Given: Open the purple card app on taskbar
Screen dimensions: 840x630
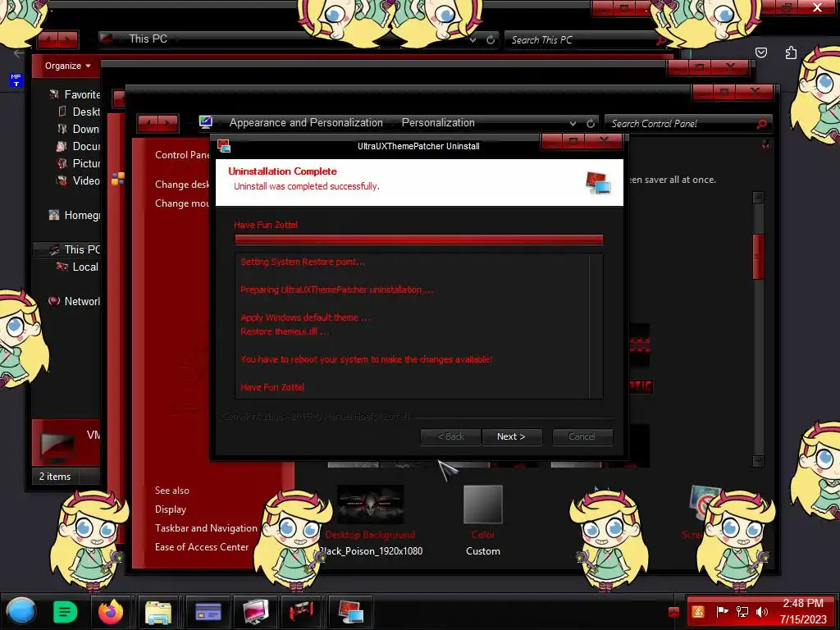Looking at the screenshot, I should point(208,612).
